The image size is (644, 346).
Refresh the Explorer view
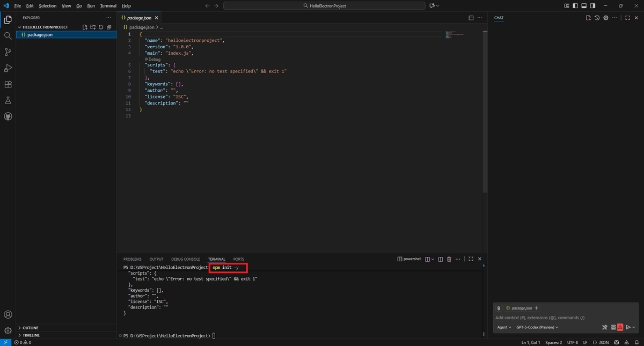click(101, 27)
